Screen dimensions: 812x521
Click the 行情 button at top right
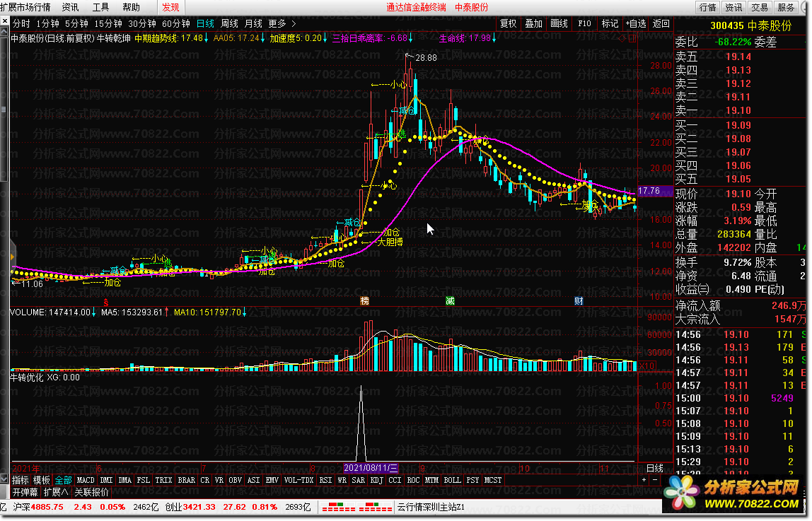707,7
